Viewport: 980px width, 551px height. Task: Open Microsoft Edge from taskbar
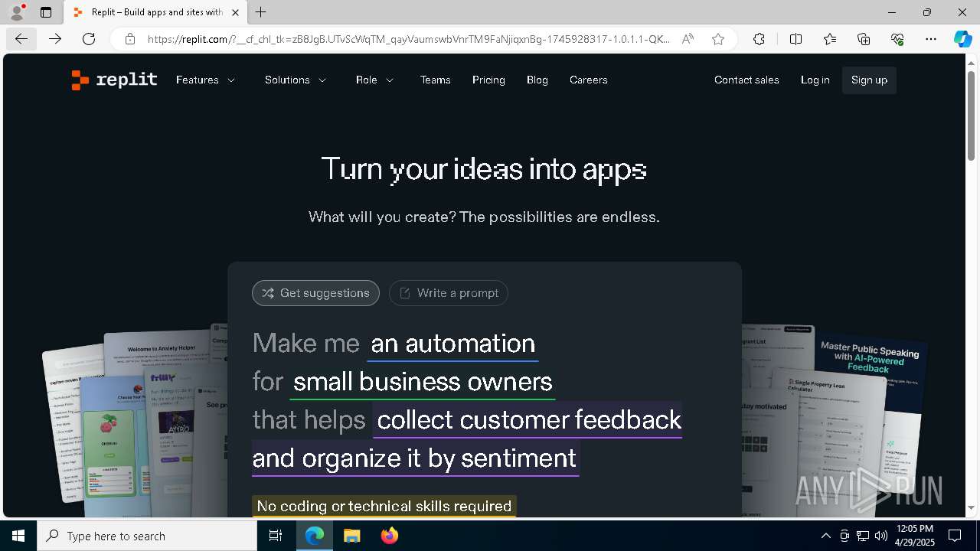coord(315,536)
